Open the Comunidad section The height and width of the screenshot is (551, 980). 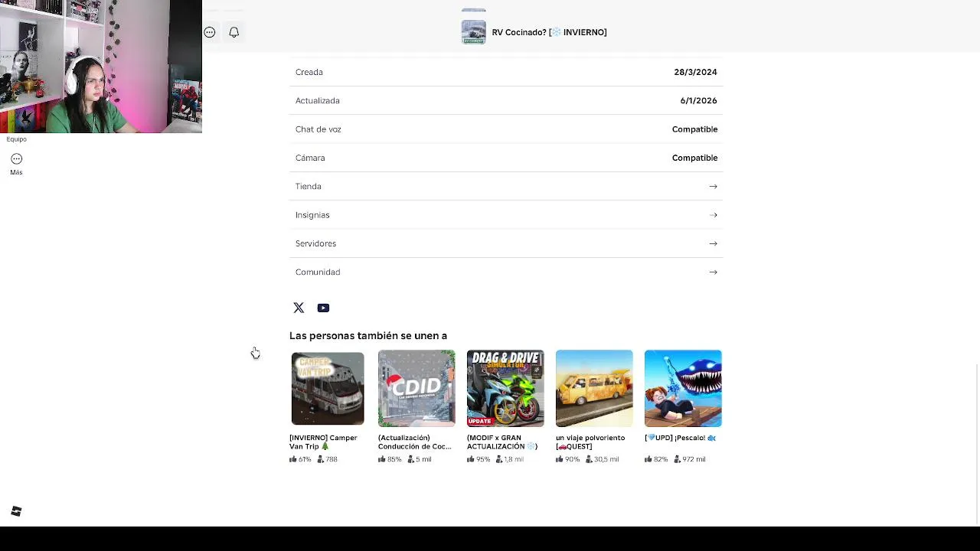coord(506,272)
